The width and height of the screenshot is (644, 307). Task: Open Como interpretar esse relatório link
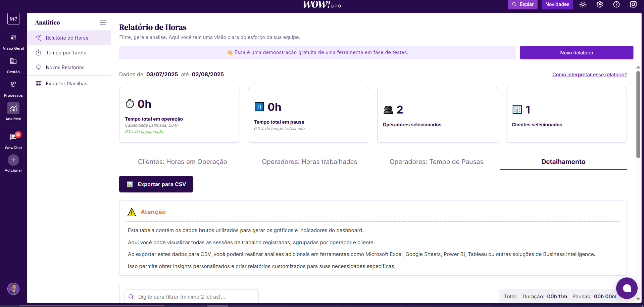(589, 75)
